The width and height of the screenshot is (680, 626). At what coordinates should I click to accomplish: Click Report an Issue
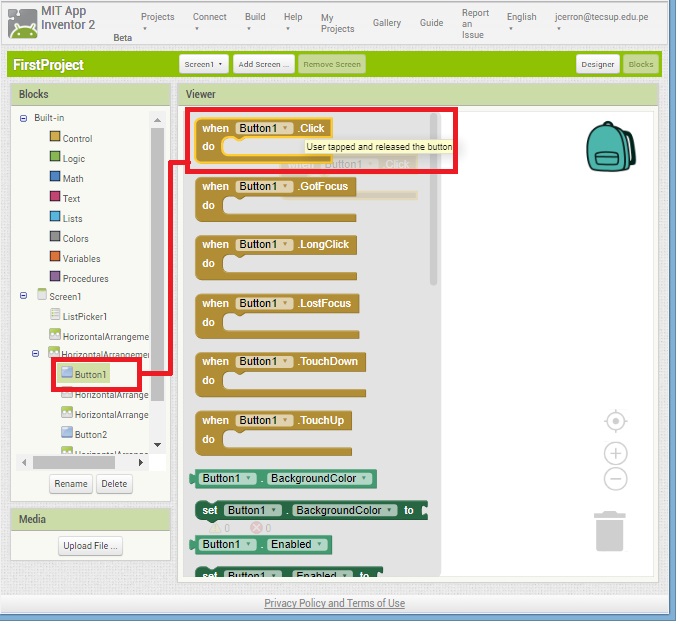(x=475, y=24)
